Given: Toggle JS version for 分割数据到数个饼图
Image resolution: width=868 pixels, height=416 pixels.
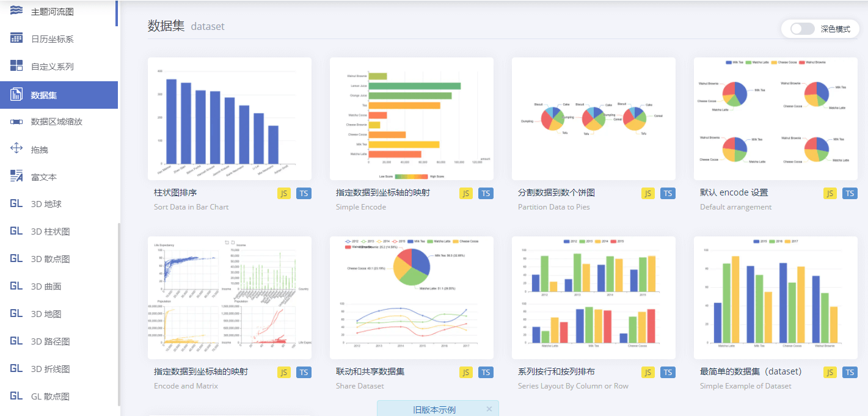Looking at the screenshot, I should click(x=647, y=193).
